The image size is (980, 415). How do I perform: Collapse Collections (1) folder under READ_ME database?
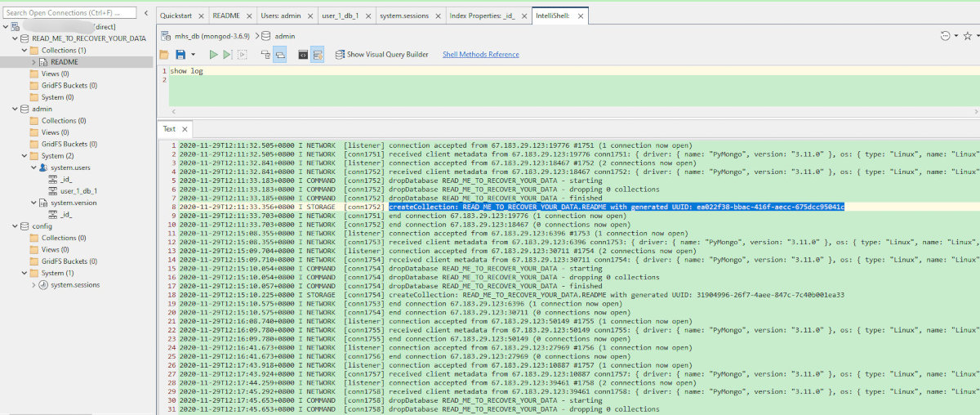click(24, 50)
